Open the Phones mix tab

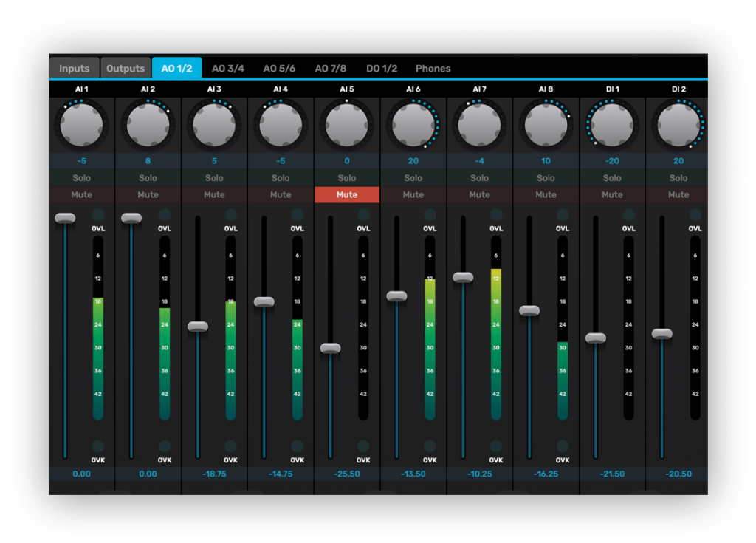[x=433, y=69]
